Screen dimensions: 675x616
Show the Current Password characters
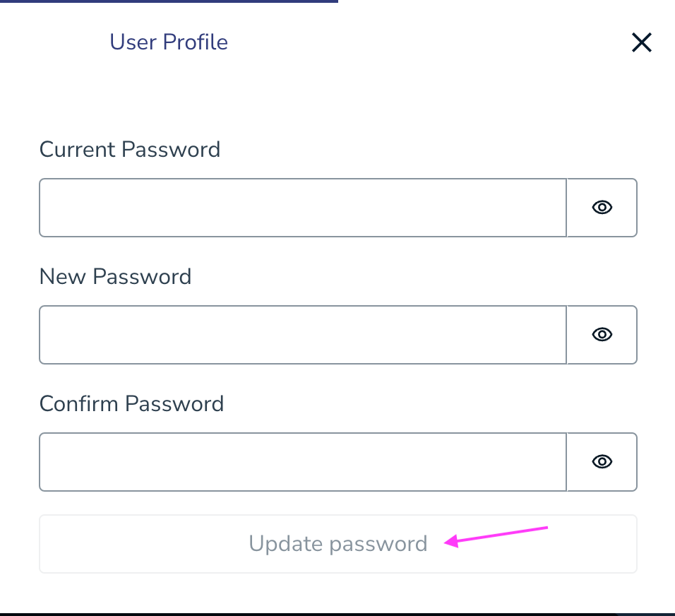(602, 207)
